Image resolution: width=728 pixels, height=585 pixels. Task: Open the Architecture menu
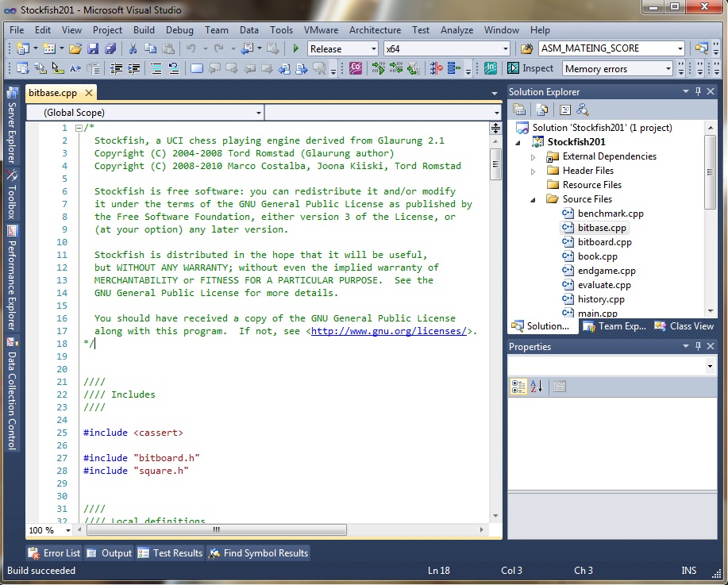[x=376, y=29]
